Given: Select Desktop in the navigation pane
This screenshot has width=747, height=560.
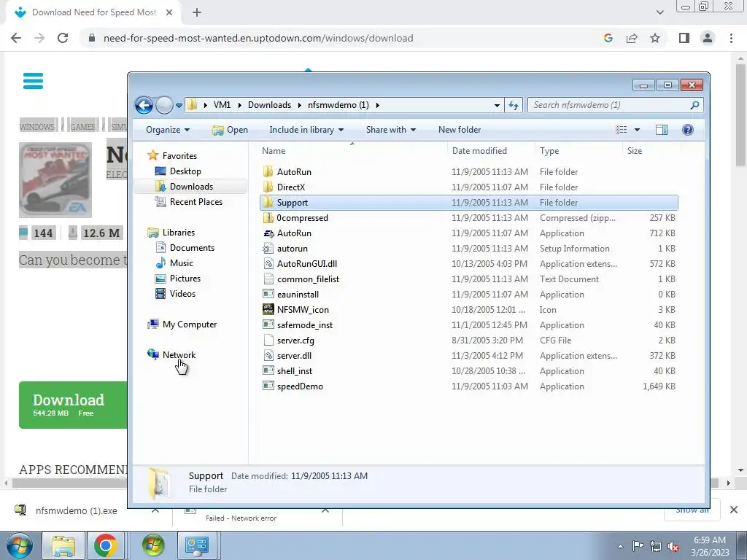Looking at the screenshot, I should [185, 171].
